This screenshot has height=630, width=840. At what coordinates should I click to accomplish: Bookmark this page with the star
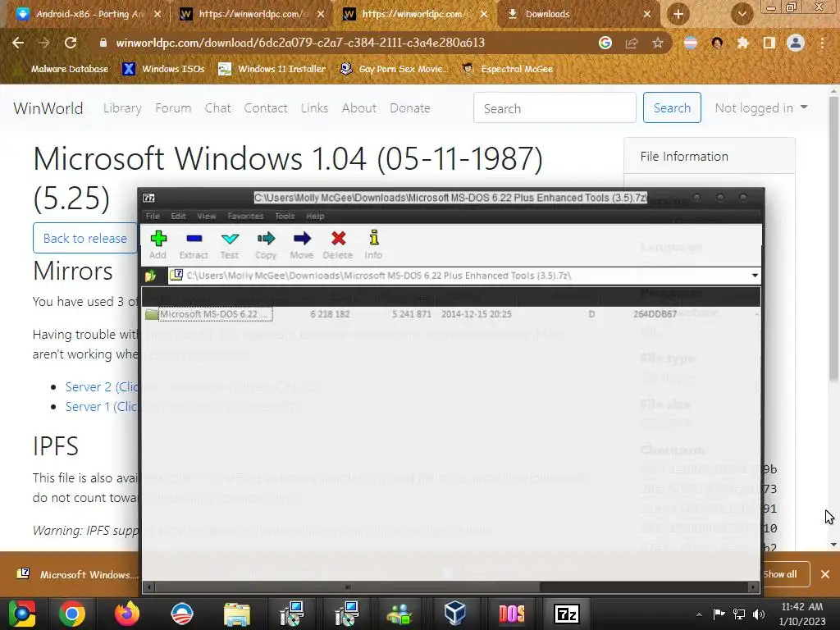point(658,43)
